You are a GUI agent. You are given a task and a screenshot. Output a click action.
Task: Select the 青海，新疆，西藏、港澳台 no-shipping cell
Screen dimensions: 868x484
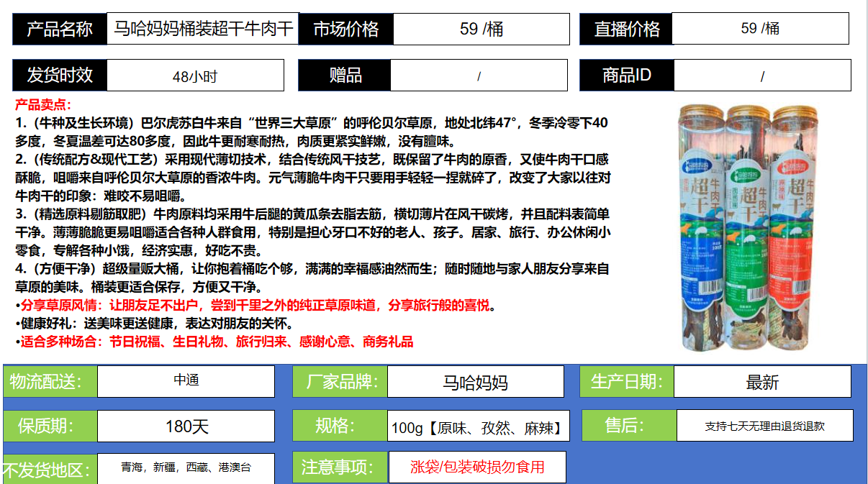coord(186,468)
